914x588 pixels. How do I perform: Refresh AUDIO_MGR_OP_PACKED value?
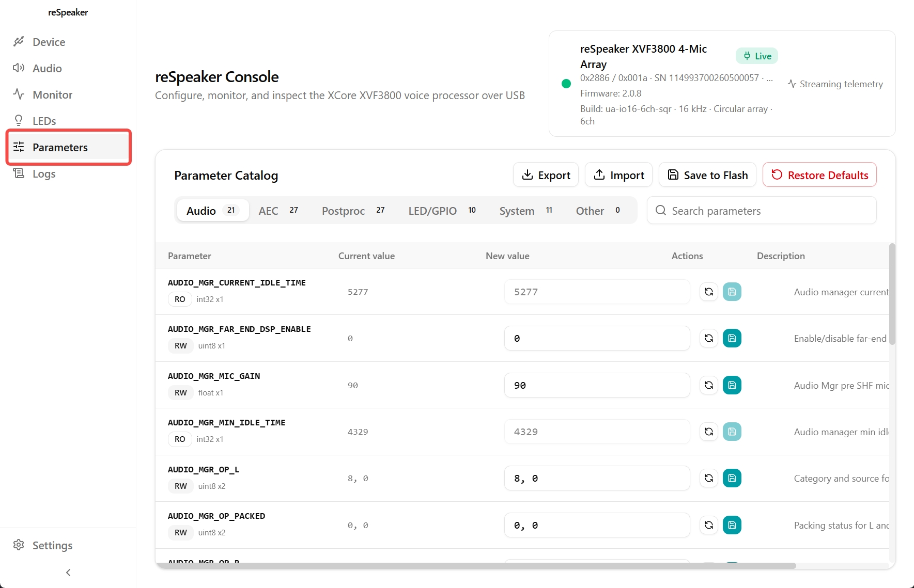(709, 525)
